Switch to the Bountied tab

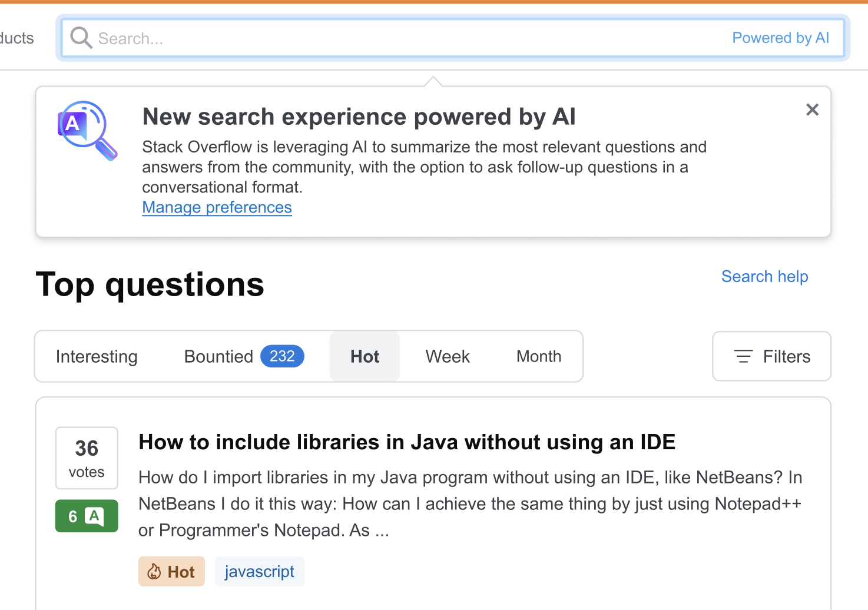[x=218, y=356]
